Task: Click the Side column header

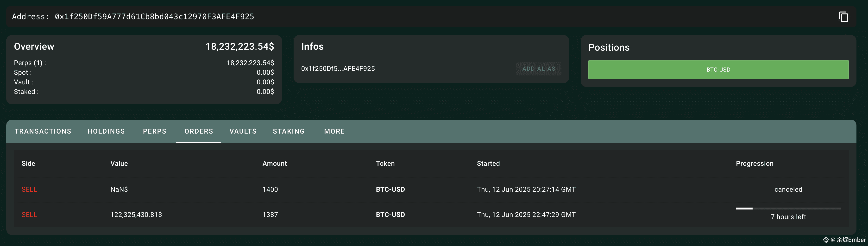Action: (x=28, y=164)
